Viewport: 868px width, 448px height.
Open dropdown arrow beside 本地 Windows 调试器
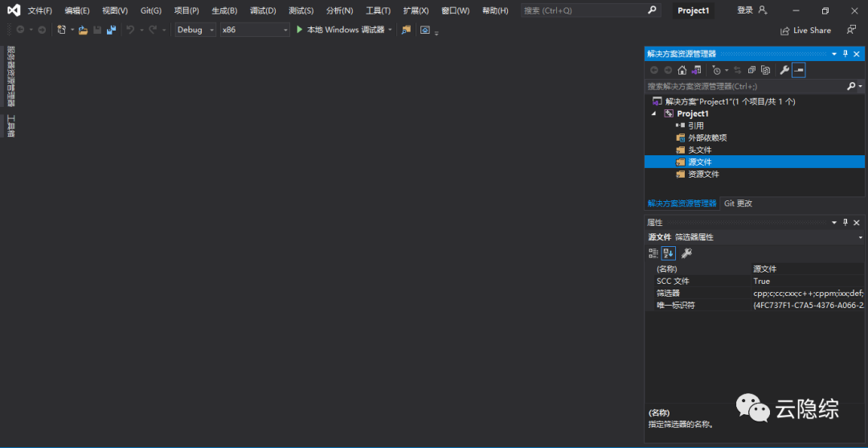point(391,30)
